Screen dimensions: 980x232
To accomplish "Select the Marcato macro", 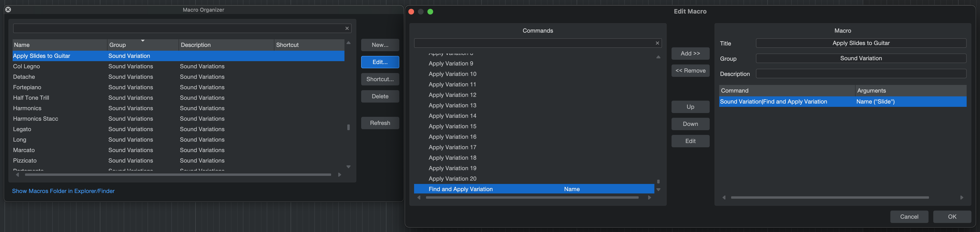I will (x=178, y=150).
